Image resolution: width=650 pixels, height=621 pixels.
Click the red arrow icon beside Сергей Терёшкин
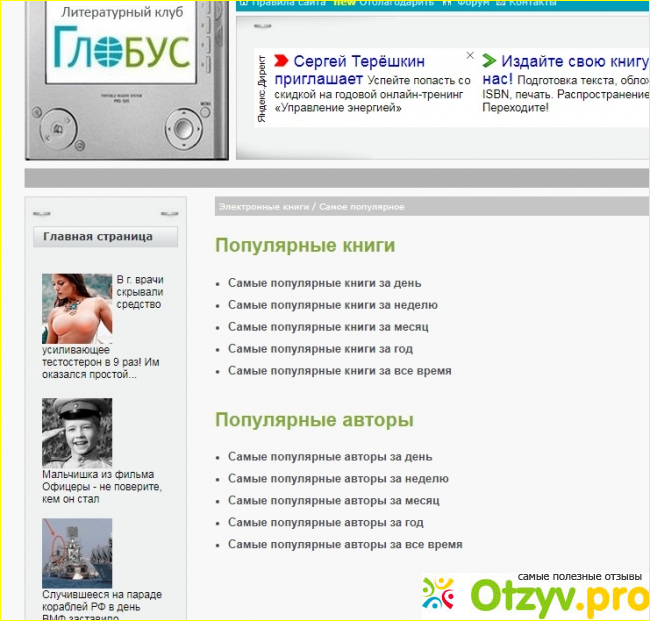click(x=281, y=62)
